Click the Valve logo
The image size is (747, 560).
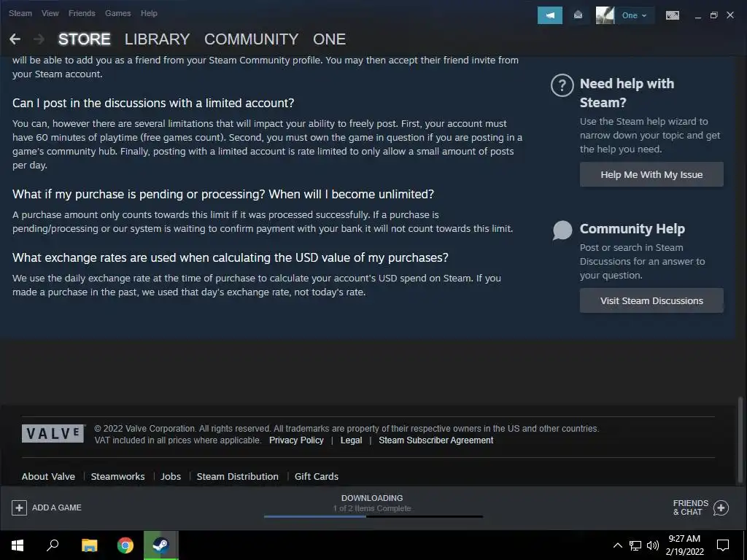coord(53,433)
